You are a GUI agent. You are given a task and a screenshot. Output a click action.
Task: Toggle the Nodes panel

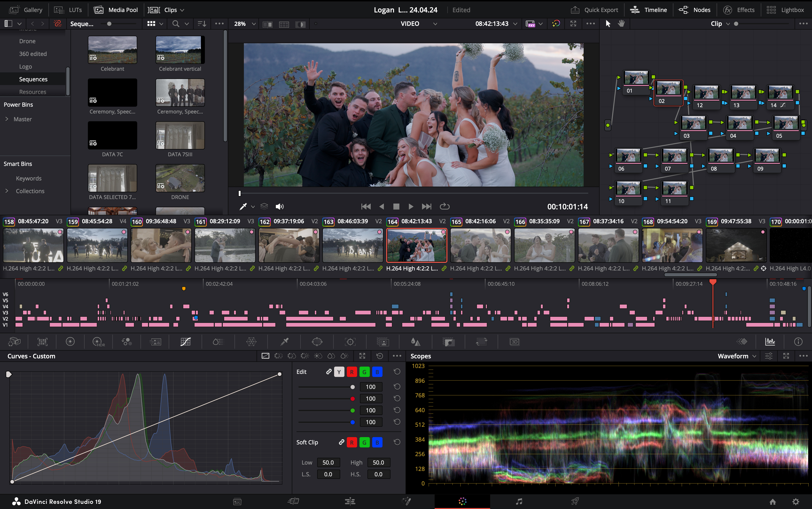[695, 10]
